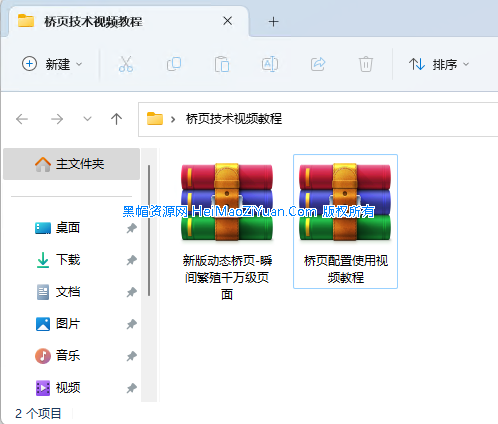498x424 pixels.
Task: Click the Paste clipboard icon
Action: click(x=222, y=64)
